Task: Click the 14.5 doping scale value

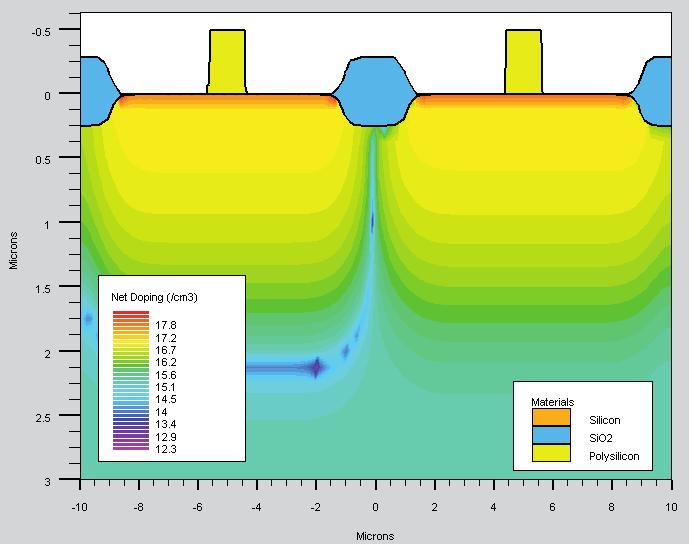Action: [166, 399]
